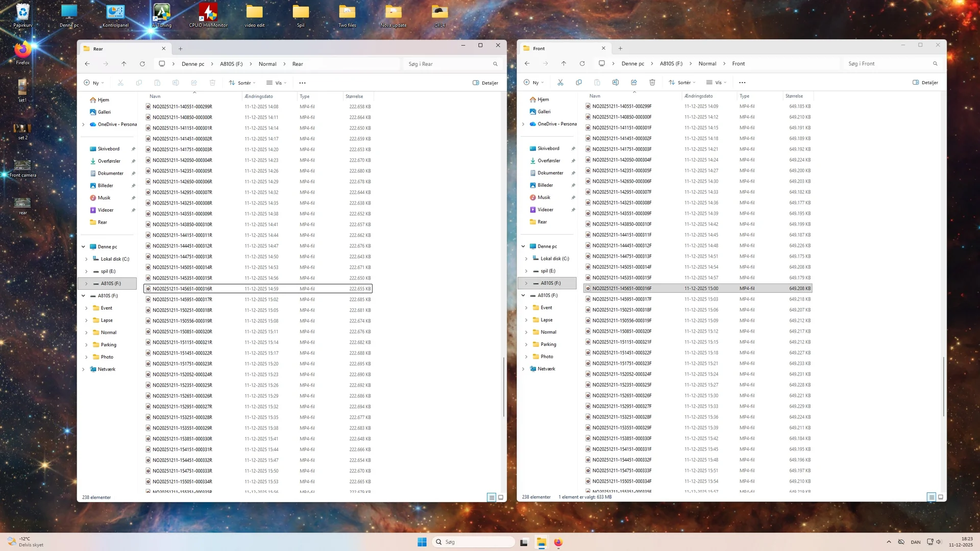Open Videoer in Front window sidebar
This screenshot has height=551, width=980.
(x=545, y=210)
